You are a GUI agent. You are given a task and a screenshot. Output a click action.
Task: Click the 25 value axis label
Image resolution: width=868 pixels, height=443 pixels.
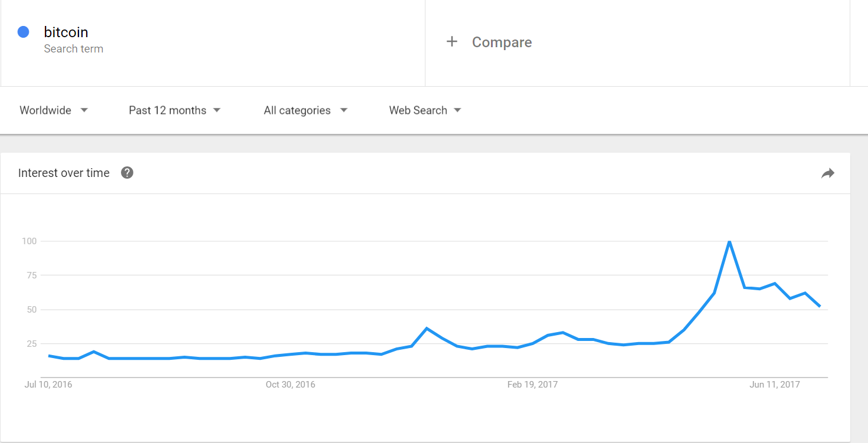(31, 344)
